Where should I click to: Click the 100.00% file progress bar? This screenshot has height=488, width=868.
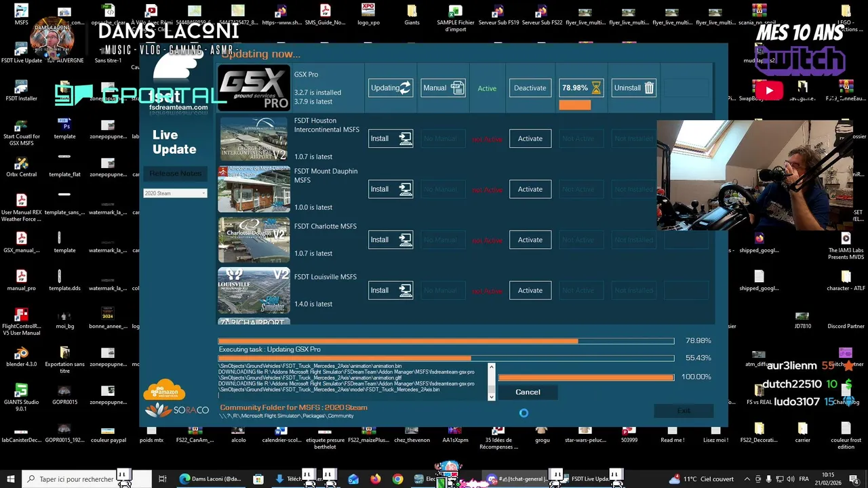(586, 377)
